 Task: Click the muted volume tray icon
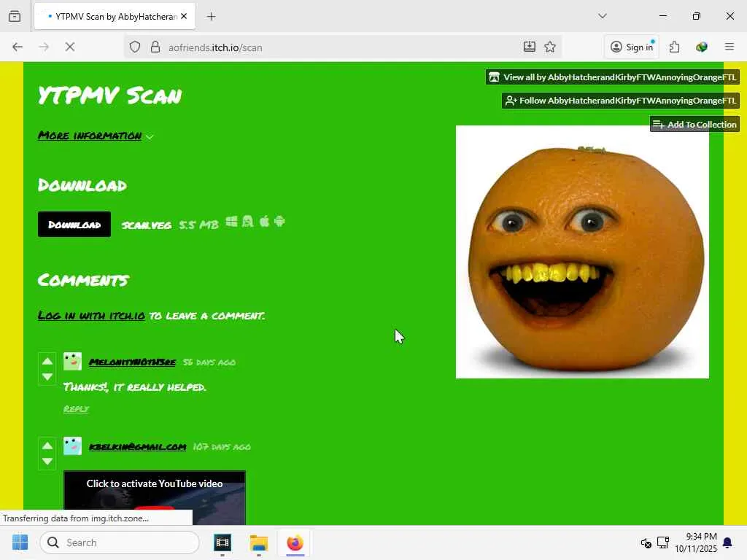pyautogui.click(x=646, y=542)
